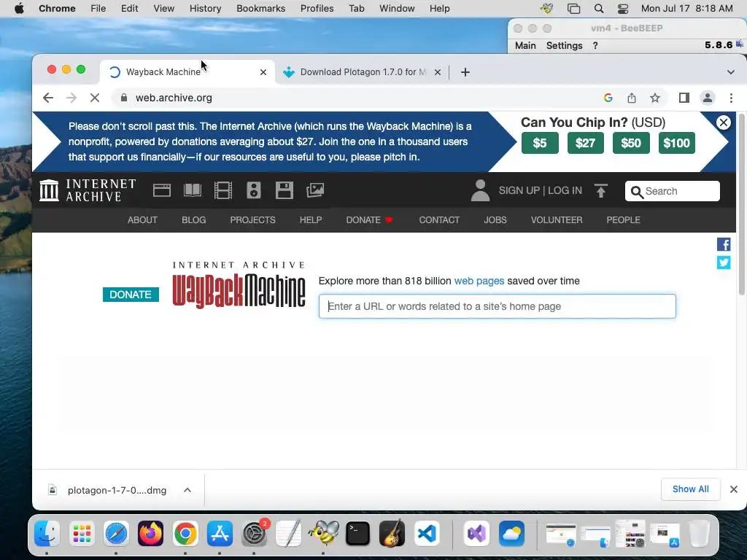Click the Internet Archive logo
This screenshot has height=560, width=747.
pos(88,190)
